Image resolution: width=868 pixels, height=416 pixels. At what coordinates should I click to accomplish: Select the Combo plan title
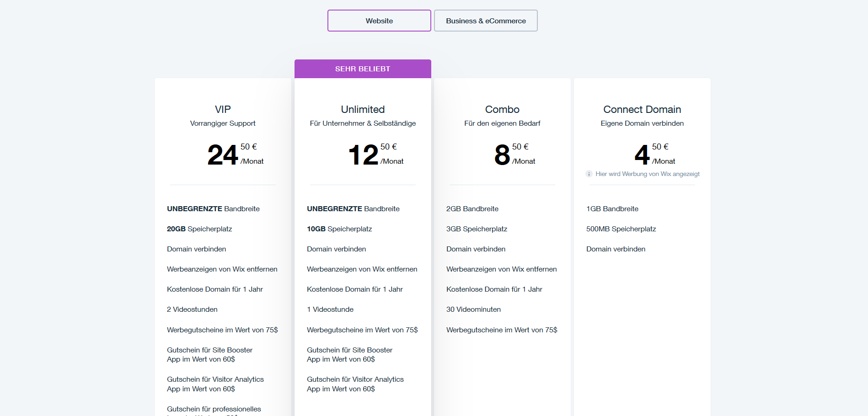pyautogui.click(x=502, y=109)
